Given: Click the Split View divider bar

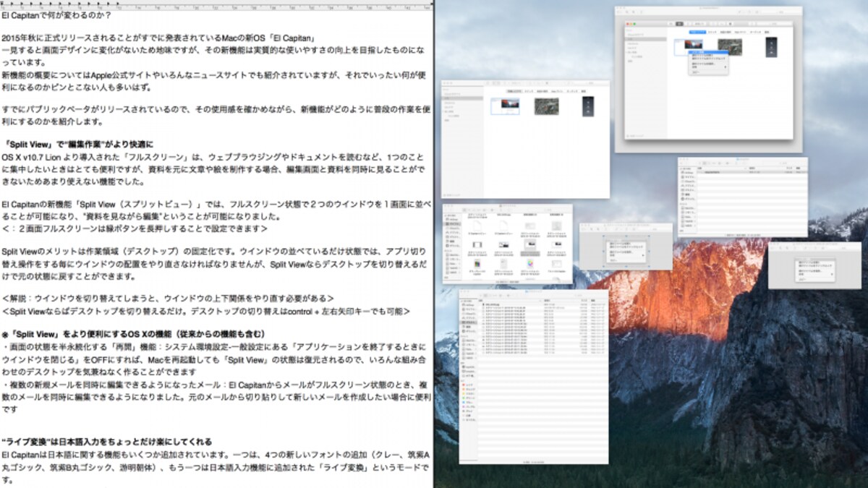Looking at the screenshot, I should (x=434, y=244).
